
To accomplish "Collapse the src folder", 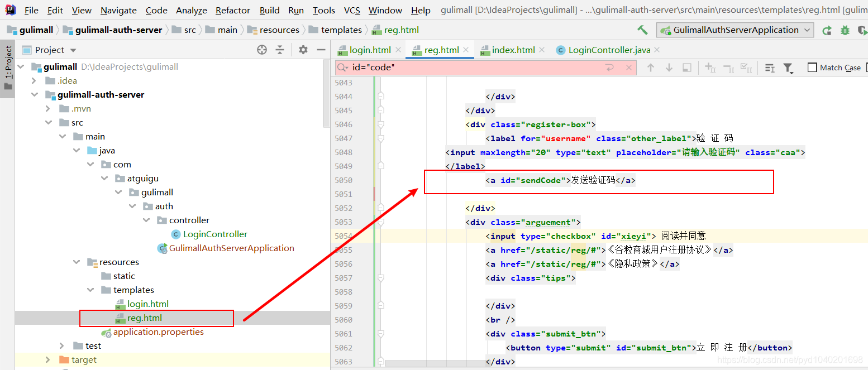I will coord(48,123).
